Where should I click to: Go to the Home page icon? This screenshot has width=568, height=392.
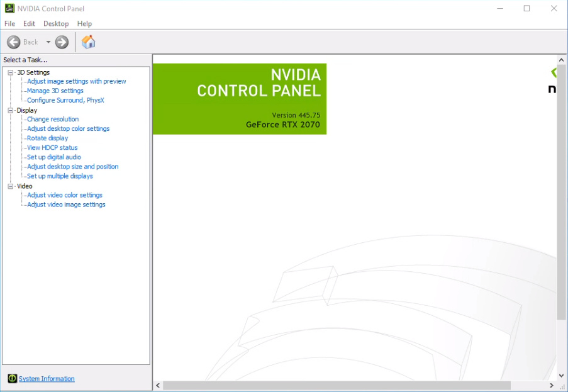click(x=88, y=42)
